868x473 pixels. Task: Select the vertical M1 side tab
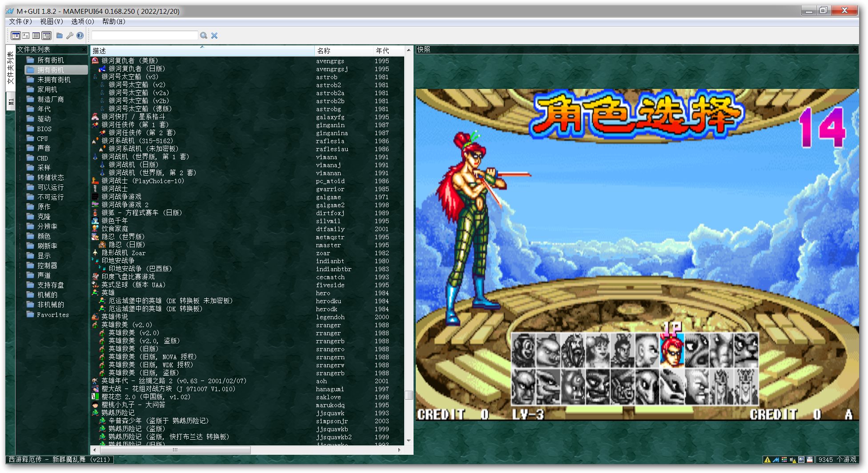coord(10,102)
